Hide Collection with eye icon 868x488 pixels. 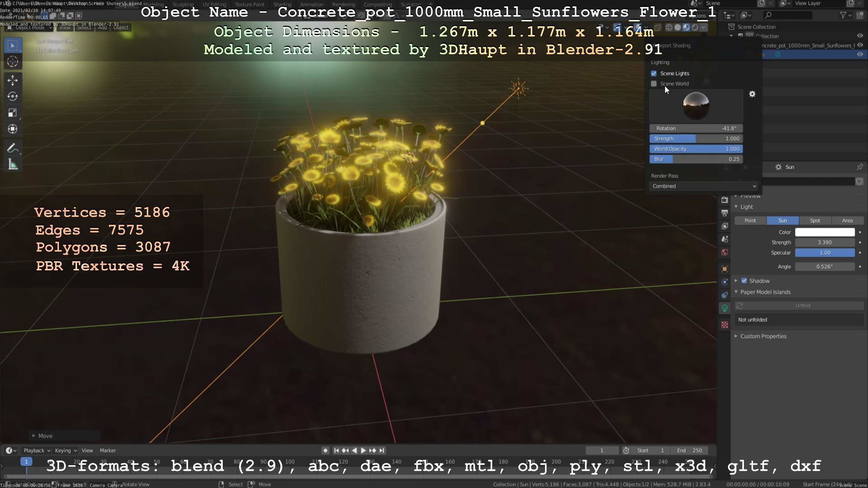click(x=860, y=36)
